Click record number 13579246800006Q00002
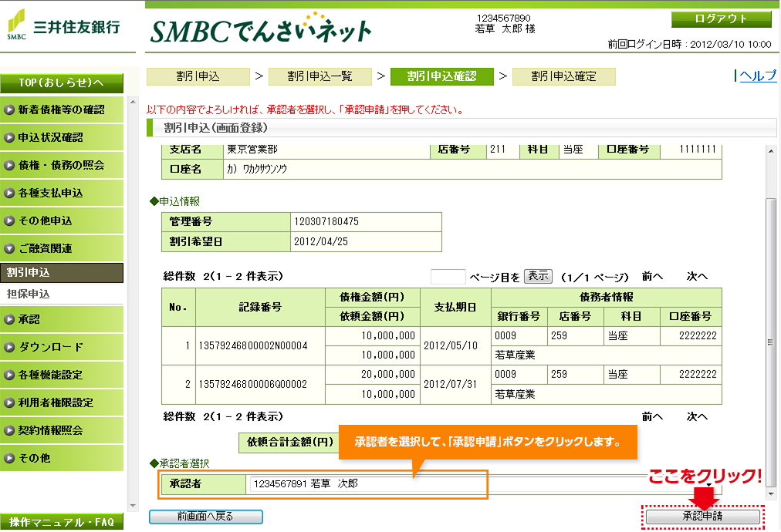This screenshot has width=781, height=532. coord(253,384)
